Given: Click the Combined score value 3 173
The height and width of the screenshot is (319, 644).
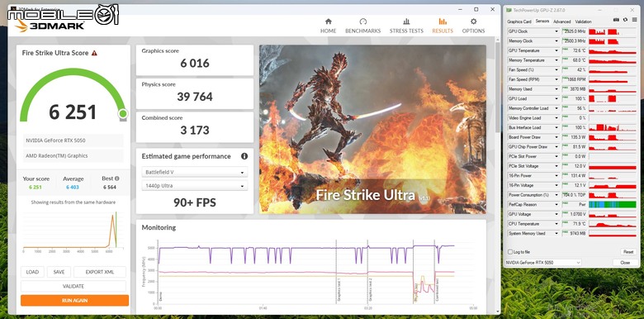Looking at the screenshot, I should pyautogui.click(x=195, y=131).
